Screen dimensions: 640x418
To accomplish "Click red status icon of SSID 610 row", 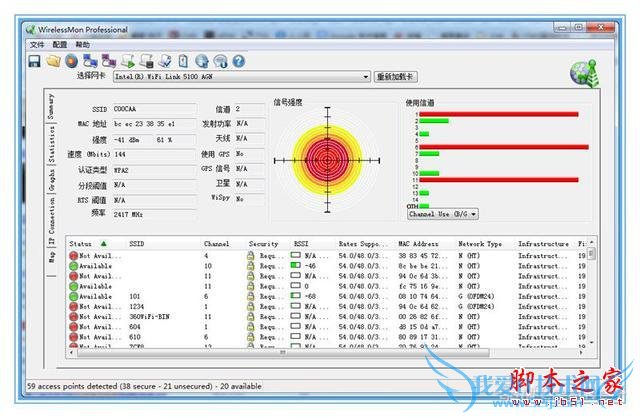I will click(73, 337).
